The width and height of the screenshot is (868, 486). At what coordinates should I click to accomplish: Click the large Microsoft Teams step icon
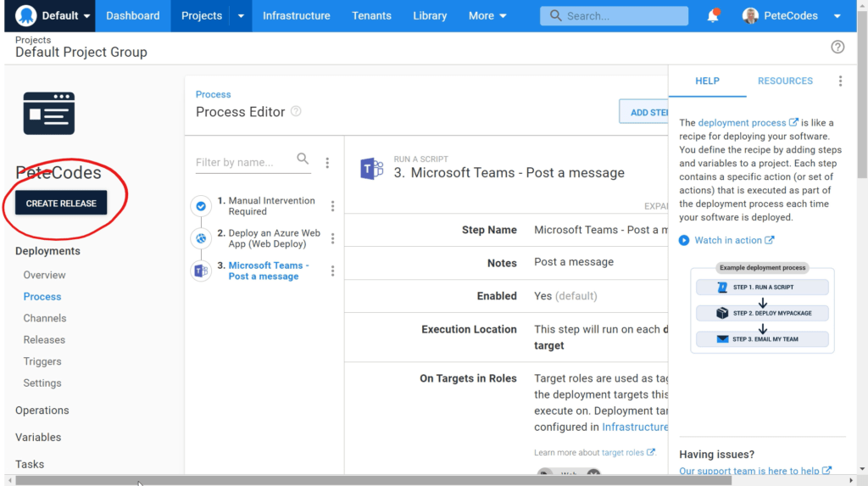[371, 169]
